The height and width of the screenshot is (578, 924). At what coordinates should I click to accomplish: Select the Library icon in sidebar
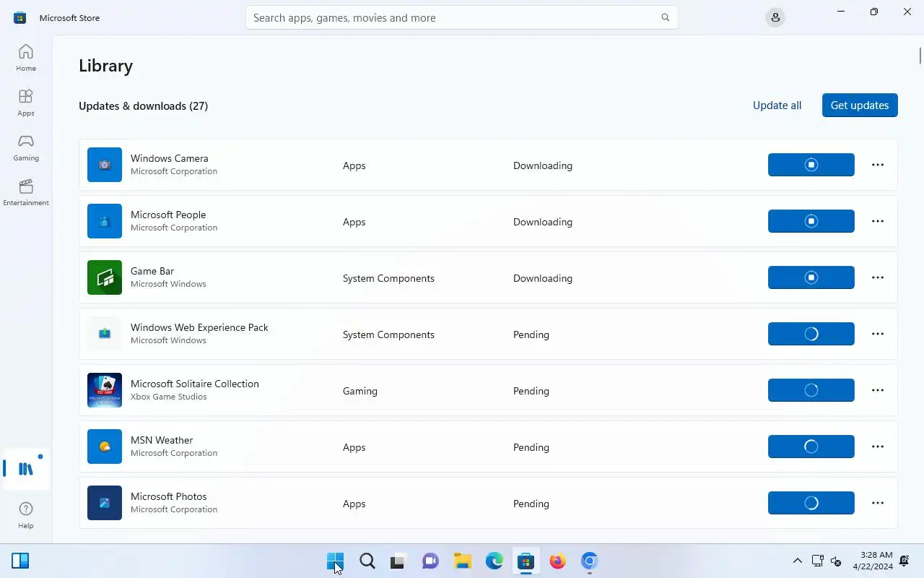tap(26, 469)
